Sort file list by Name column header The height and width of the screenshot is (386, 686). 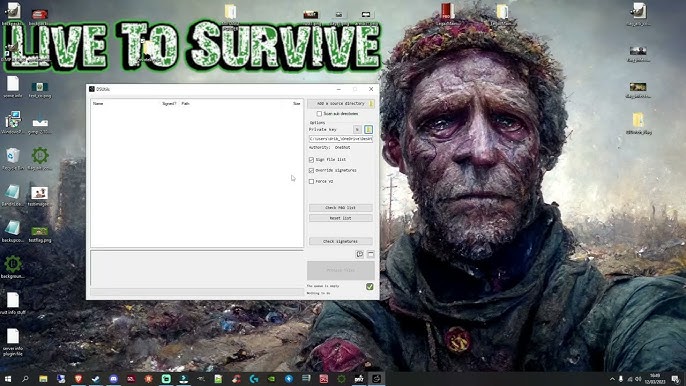pyautogui.click(x=98, y=104)
